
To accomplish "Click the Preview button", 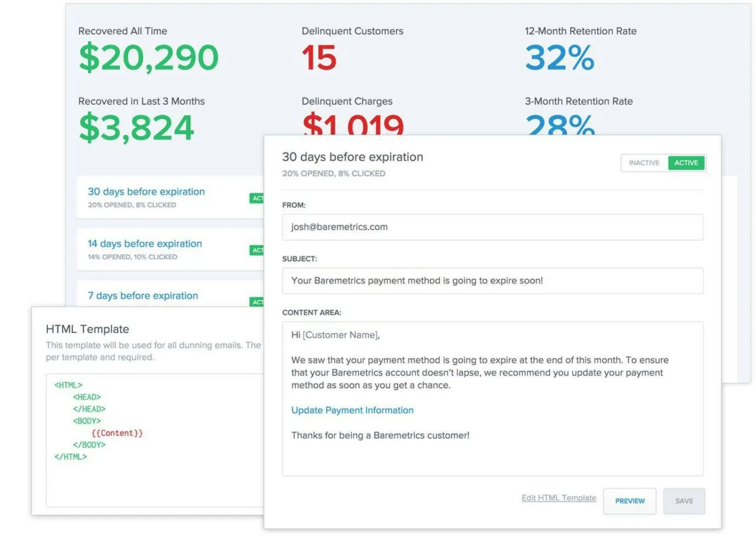I will (x=630, y=501).
